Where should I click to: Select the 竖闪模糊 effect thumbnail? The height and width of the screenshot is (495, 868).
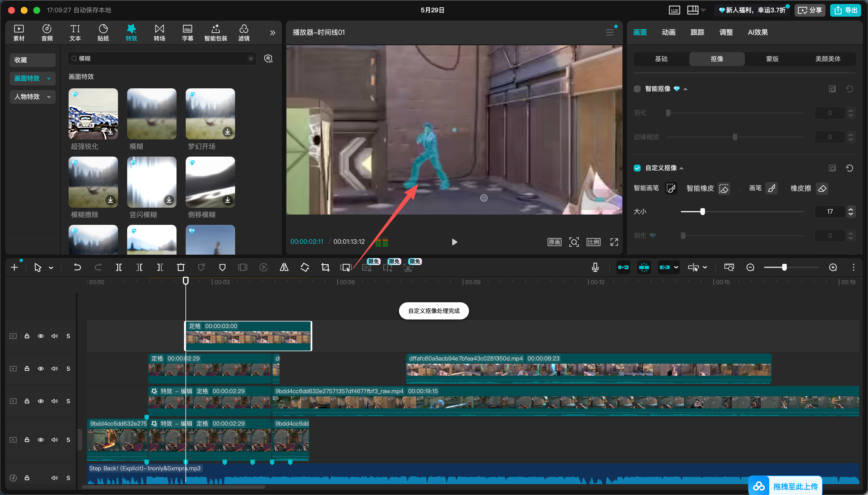152,182
